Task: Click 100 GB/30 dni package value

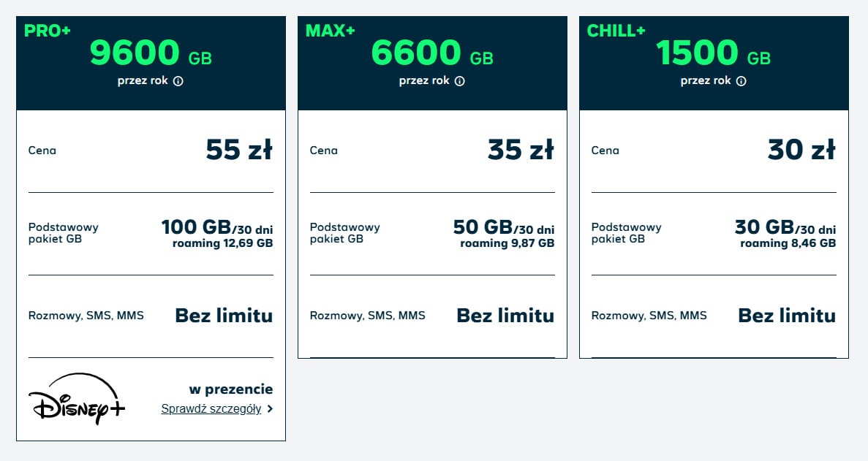Action: [217, 227]
